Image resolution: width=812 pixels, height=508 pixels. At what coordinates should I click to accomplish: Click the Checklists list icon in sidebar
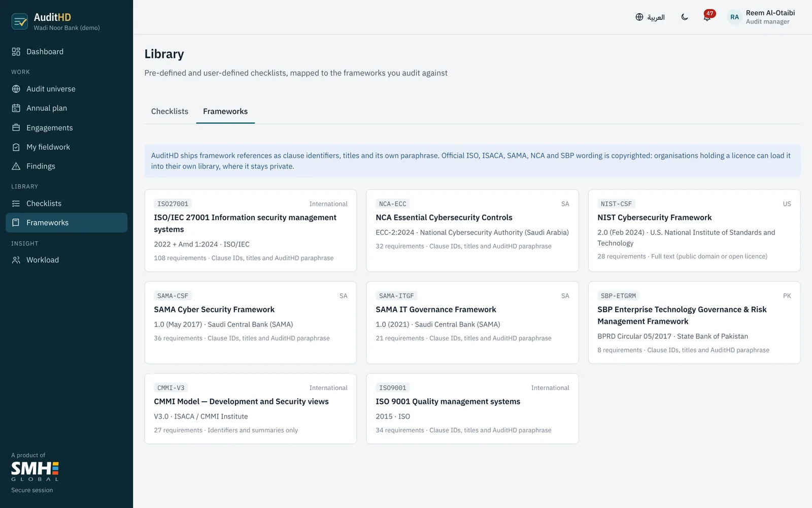(x=16, y=203)
